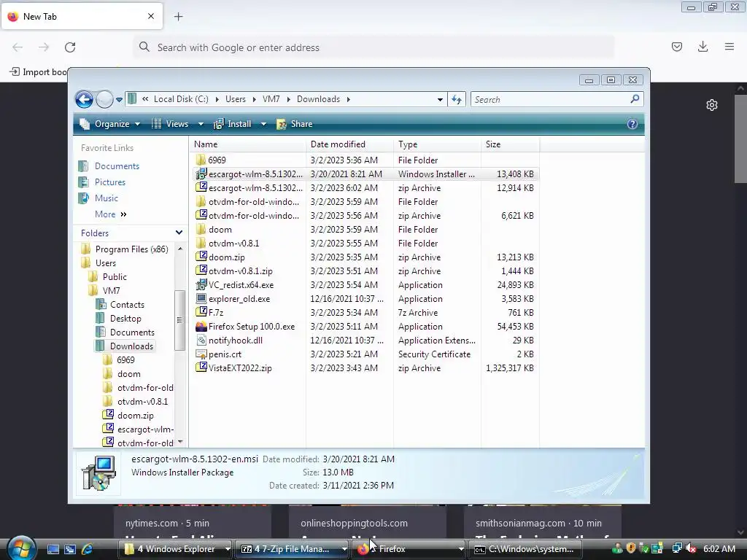Open address bar history dropdown arrow
Viewport: 747px width, 560px height.
click(440, 99)
